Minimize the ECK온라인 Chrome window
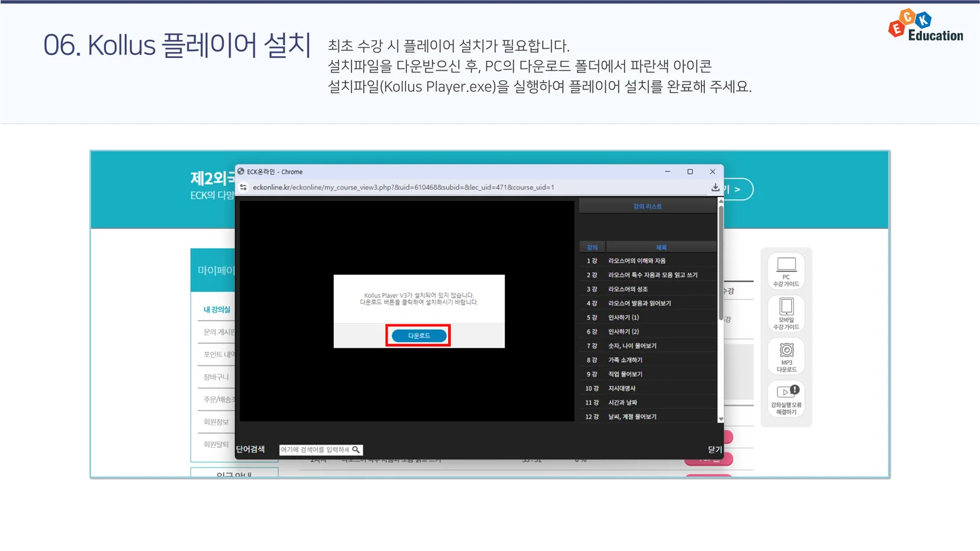The width and height of the screenshot is (980, 551). (x=667, y=172)
